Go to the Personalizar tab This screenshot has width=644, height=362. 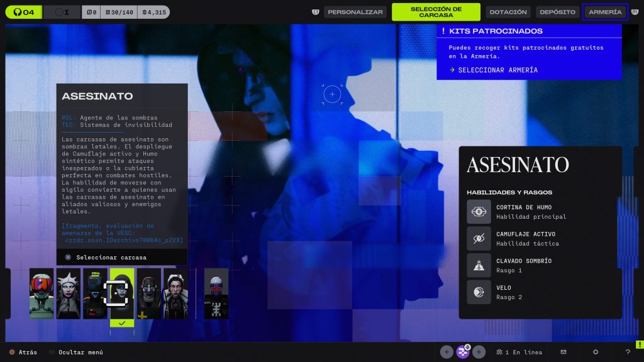click(x=355, y=12)
